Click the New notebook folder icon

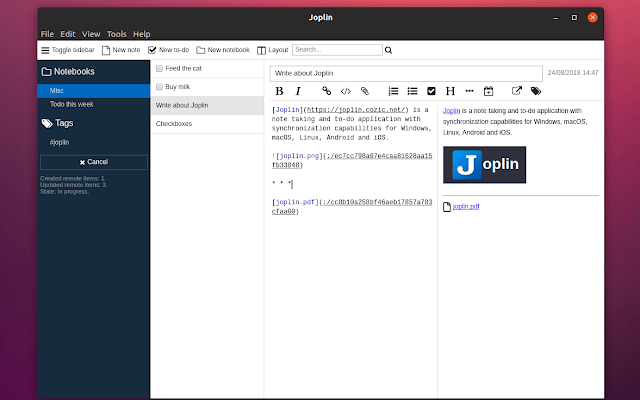(200, 50)
